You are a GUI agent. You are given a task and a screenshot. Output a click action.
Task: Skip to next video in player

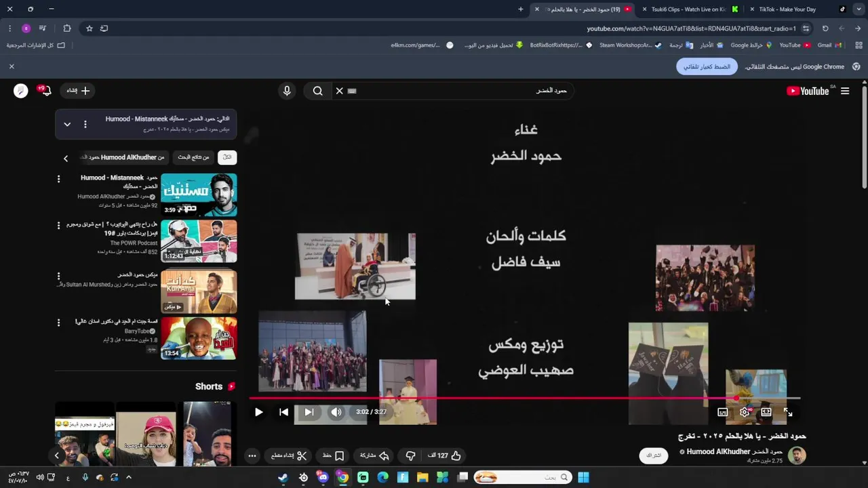coord(309,412)
